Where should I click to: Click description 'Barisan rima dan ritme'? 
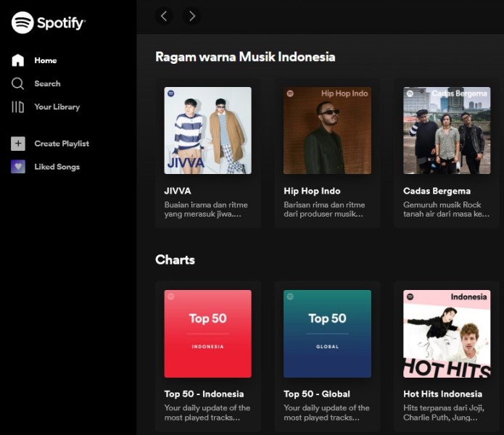tap(324, 204)
